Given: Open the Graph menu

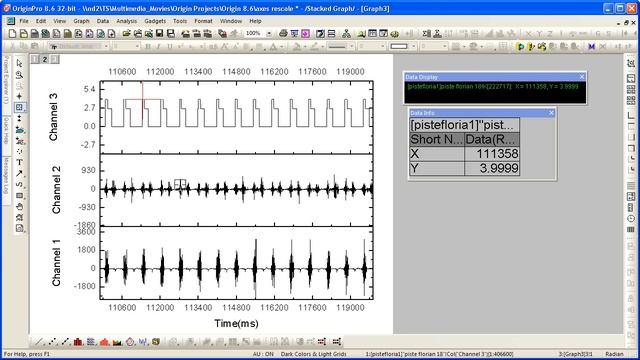Looking at the screenshot, I should (x=81, y=21).
